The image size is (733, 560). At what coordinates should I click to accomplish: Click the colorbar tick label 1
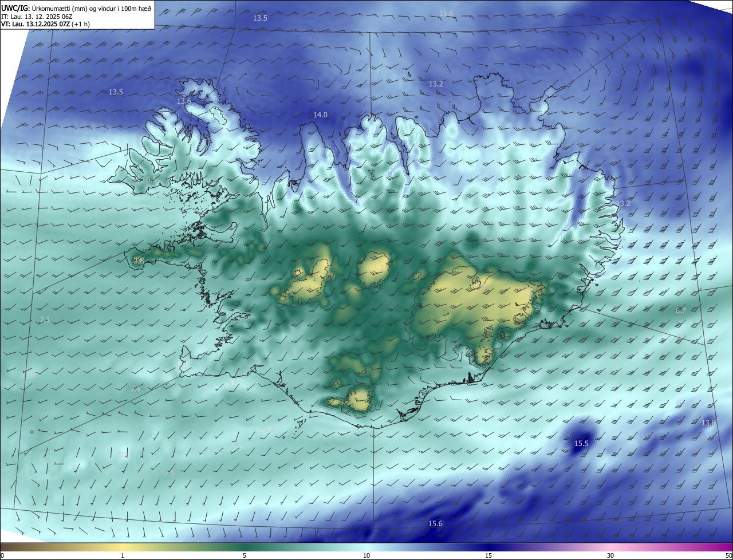click(123, 555)
